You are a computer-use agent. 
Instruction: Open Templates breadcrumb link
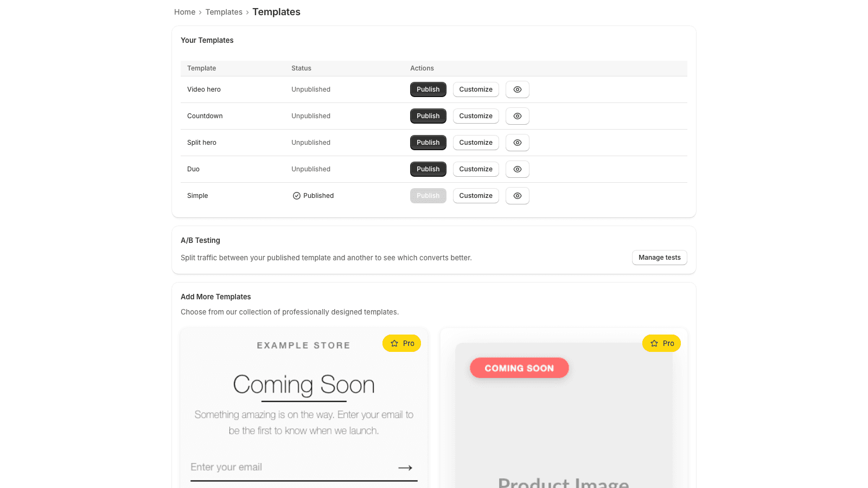click(x=224, y=12)
